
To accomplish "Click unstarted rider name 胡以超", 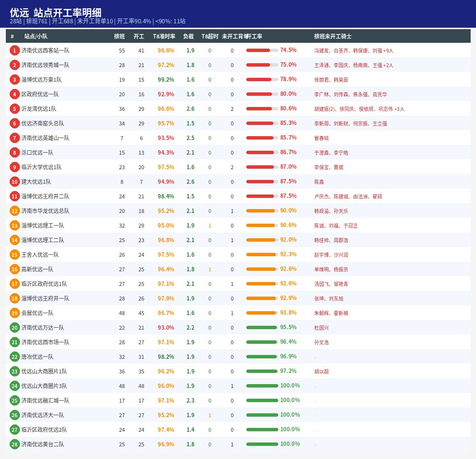I will [321, 372].
